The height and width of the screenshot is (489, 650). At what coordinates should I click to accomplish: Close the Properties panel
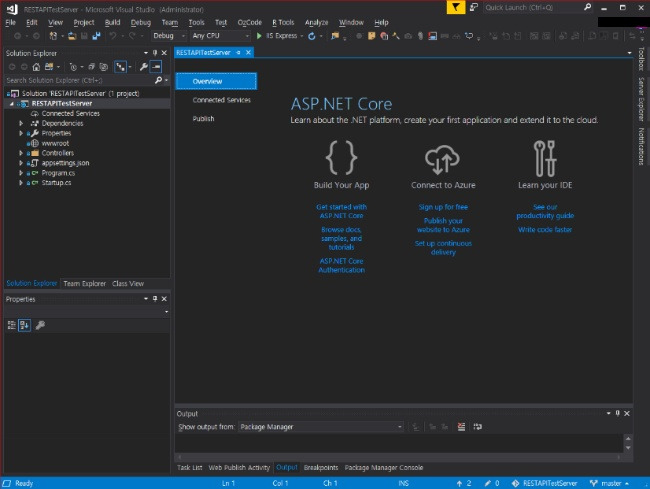pyautogui.click(x=164, y=299)
